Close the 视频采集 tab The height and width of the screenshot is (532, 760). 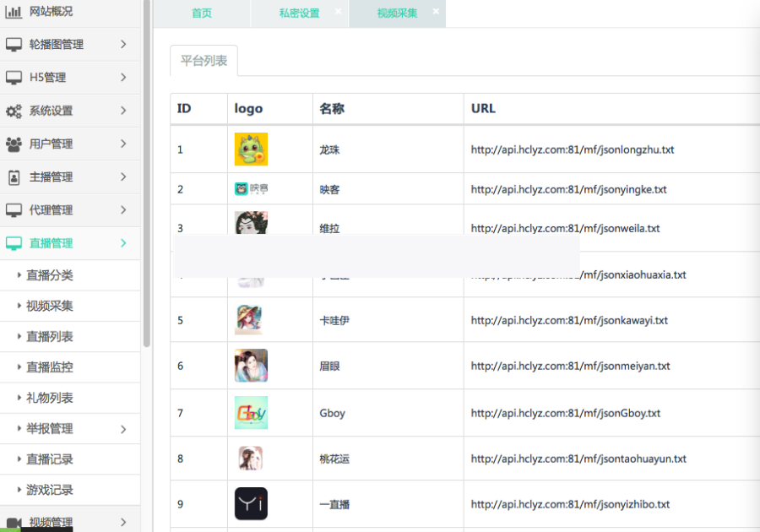[435, 12]
